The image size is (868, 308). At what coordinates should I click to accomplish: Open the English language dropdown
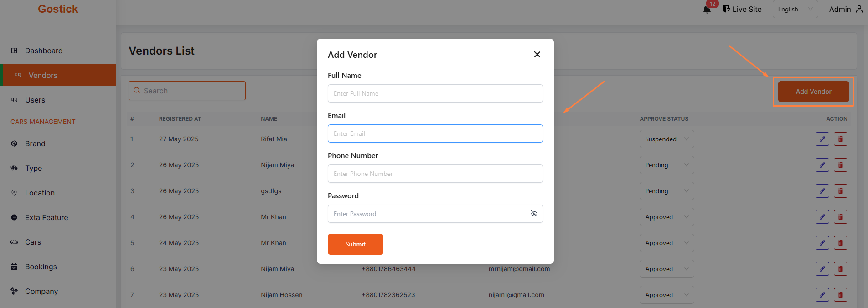[x=795, y=9]
